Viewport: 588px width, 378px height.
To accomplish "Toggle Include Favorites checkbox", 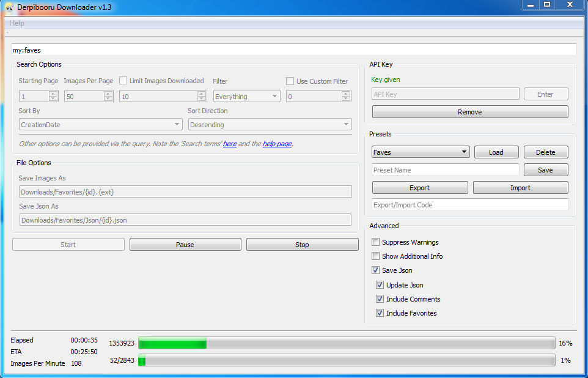I will coord(380,313).
